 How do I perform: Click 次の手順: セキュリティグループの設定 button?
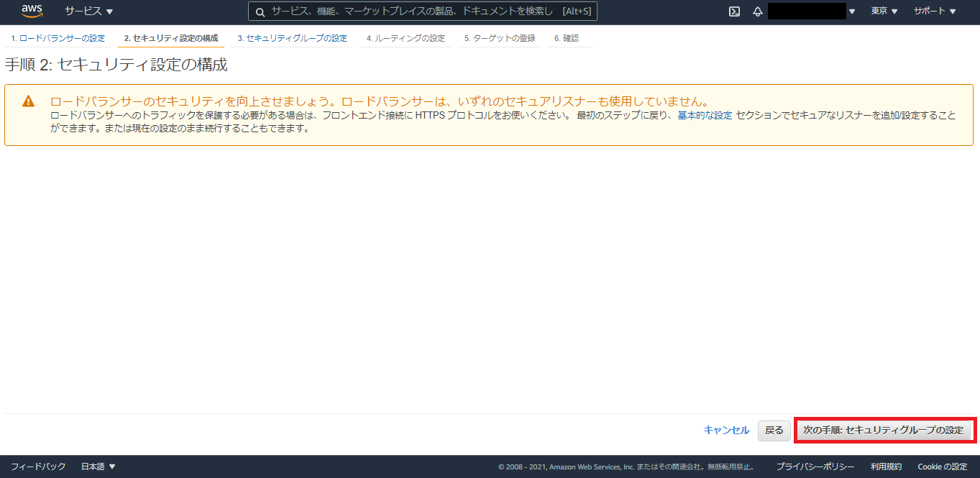click(883, 431)
